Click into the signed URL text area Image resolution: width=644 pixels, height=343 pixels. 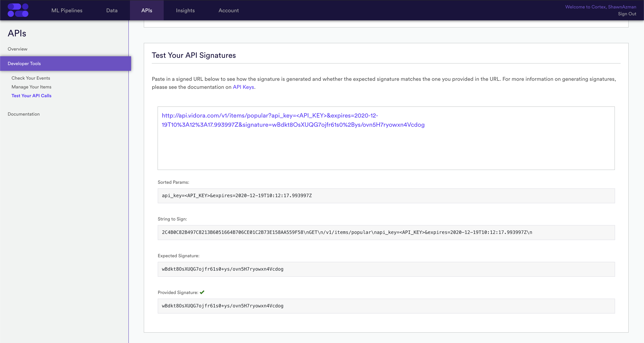point(386,138)
